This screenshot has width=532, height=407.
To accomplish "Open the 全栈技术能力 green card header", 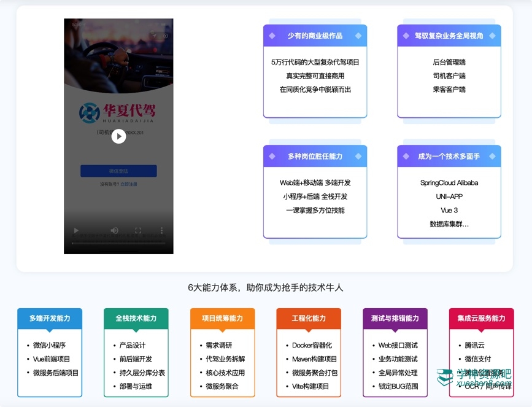I will (x=136, y=319).
